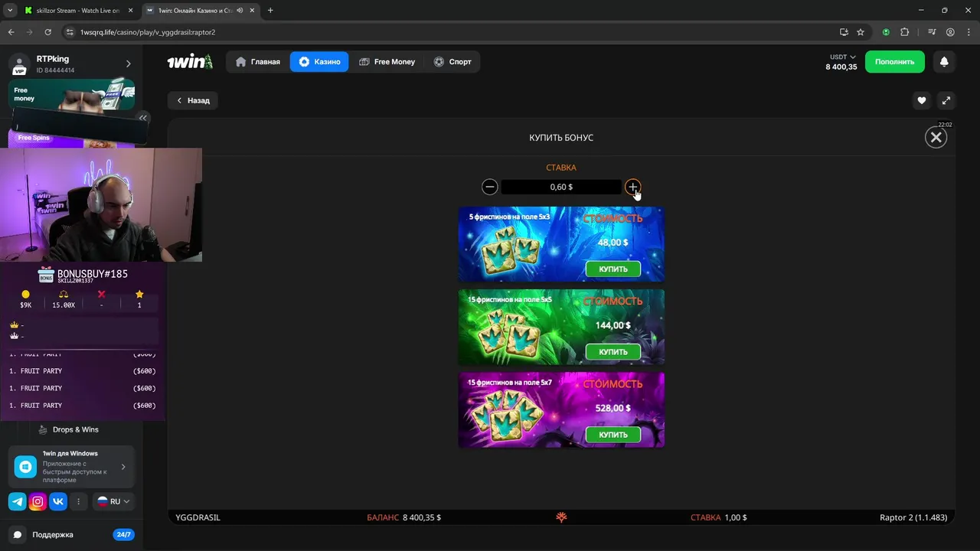Open new browser tab
The height and width of the screenshot is (551, 980).
270,11
